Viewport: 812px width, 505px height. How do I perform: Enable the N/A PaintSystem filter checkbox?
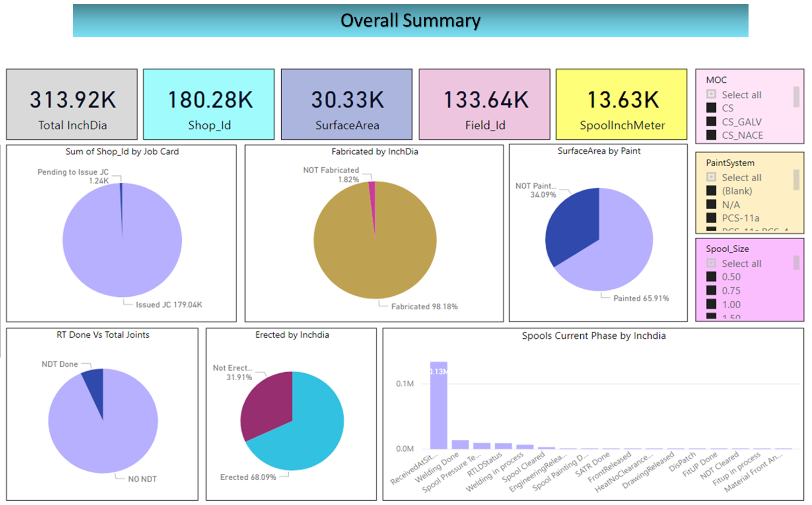[711, 204]
